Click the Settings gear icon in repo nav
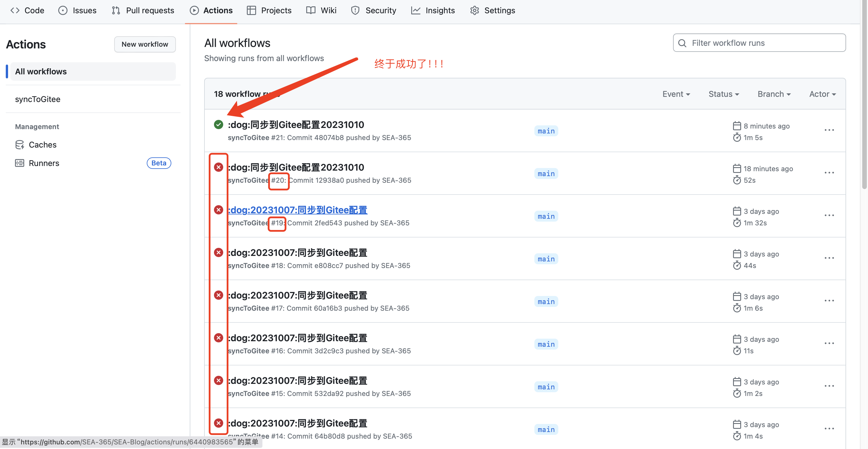 (x=474, y=10)
